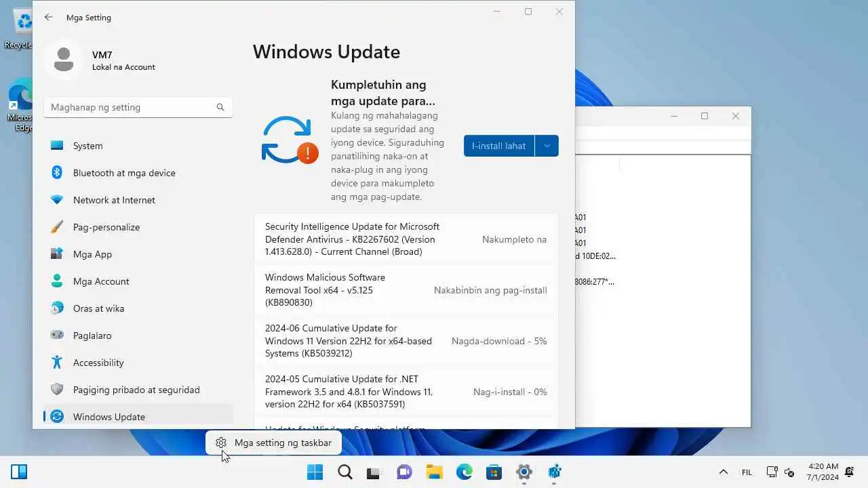Viewport: 868px width, 488px height.
Task: Launch Chat app from taskbar
Action: tap(404, 472)
